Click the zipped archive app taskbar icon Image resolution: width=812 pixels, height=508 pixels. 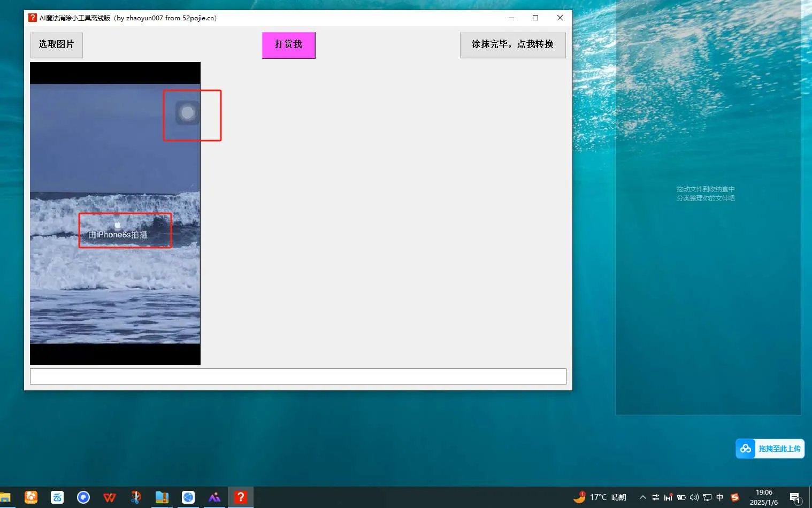tap(162, 497)
